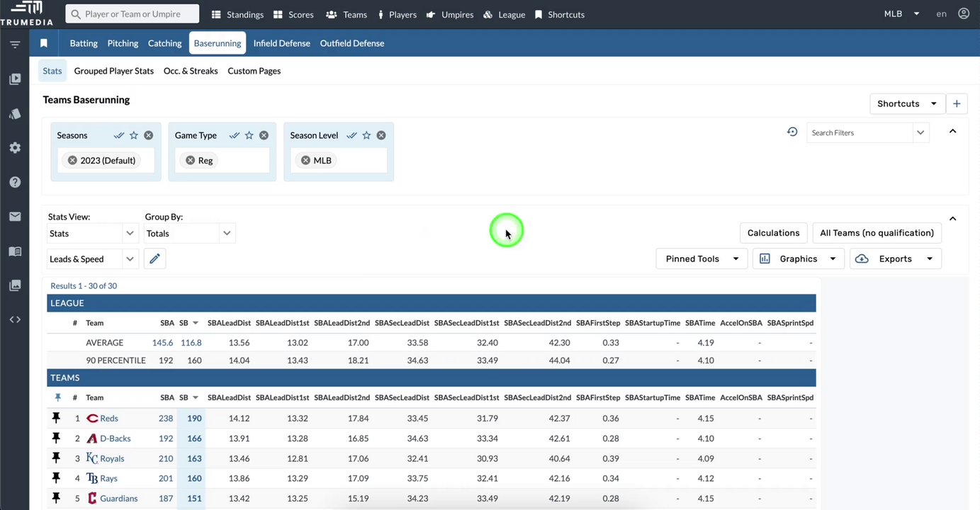
Task: Open the Exports dropdown menu
Action: [895, 259]
